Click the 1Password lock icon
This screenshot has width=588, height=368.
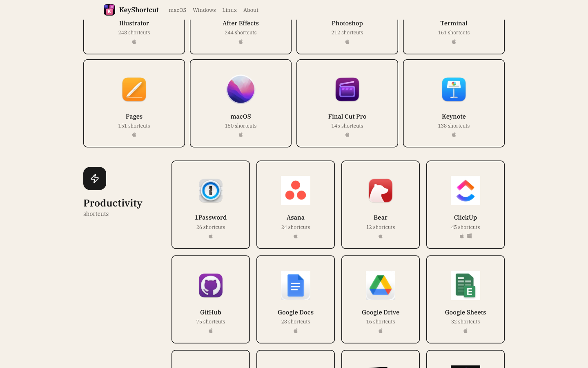tap(211, 191)
